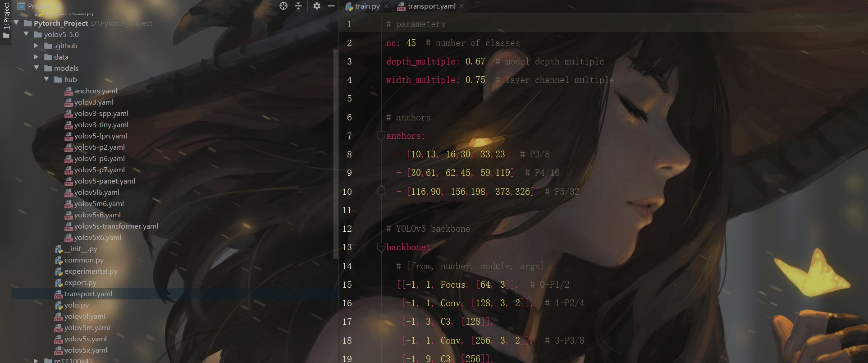Click the export.py Python file icon
The image size is (868, 363).
pos(59,283)
